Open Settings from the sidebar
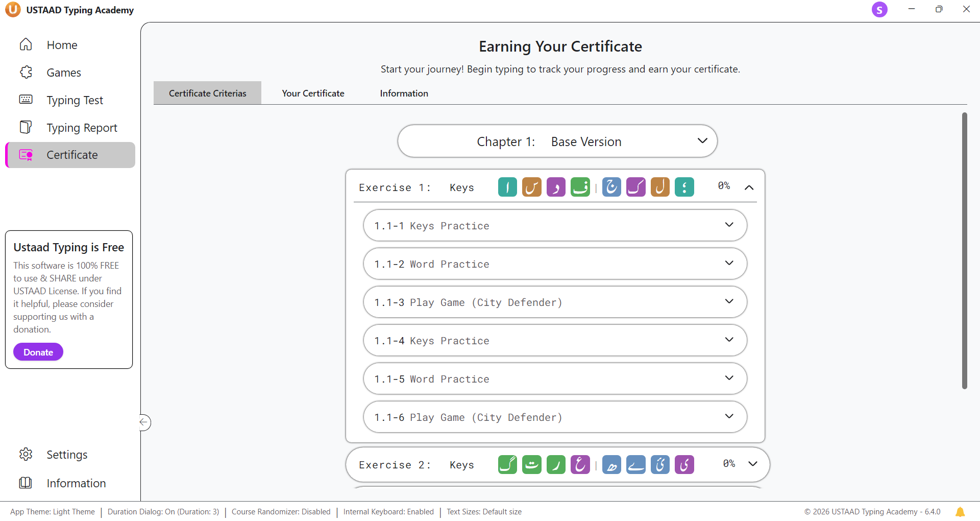The image size is (980, 521). pyautogui.click(x=66, y=455)
